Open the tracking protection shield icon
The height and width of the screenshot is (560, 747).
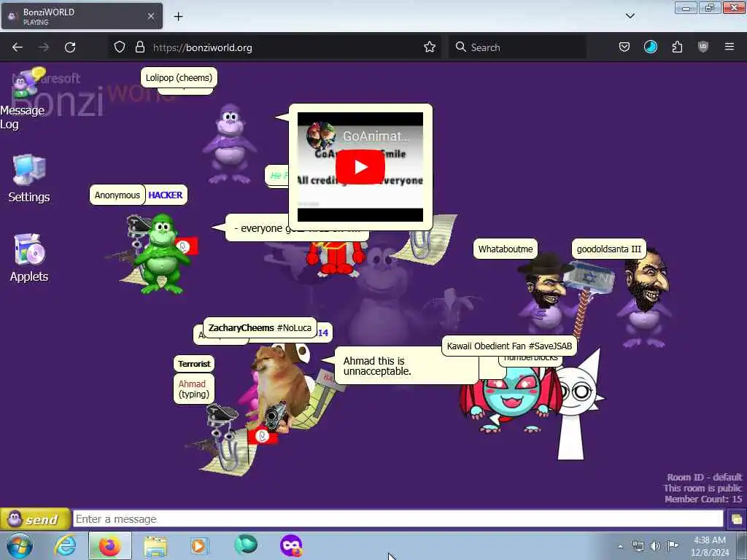[120, 47]
